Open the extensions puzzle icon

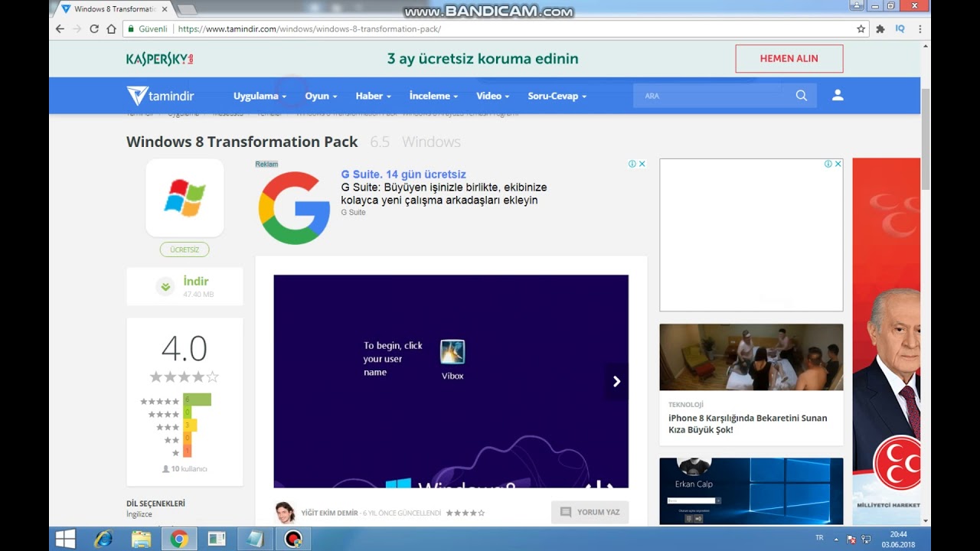(880, 29)
